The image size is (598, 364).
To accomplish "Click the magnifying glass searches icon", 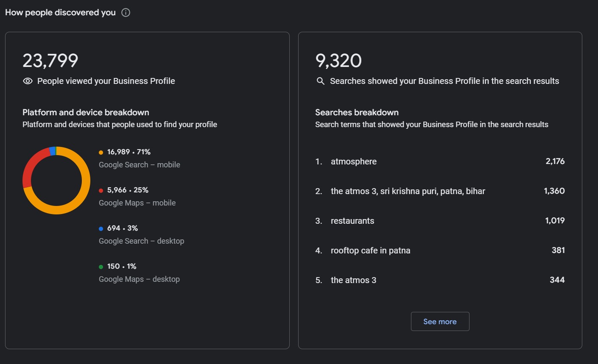I will tap(321, 81).
